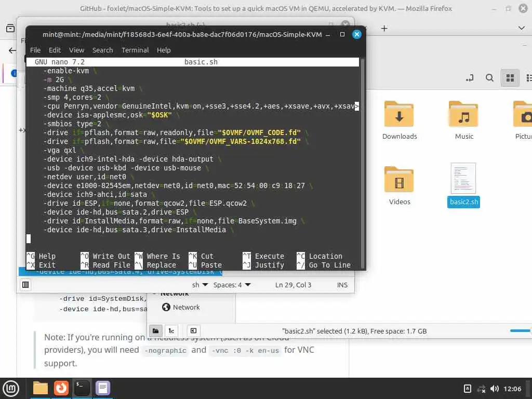The image size is (532, 399).
Task: Open the Terminal menu in menu bar
Action: click(x=135, y=50)
